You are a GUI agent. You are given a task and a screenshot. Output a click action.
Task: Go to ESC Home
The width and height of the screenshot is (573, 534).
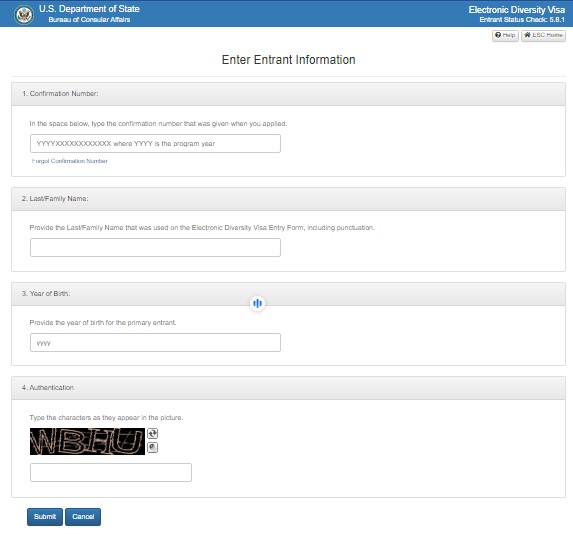[x=543, y=35]
